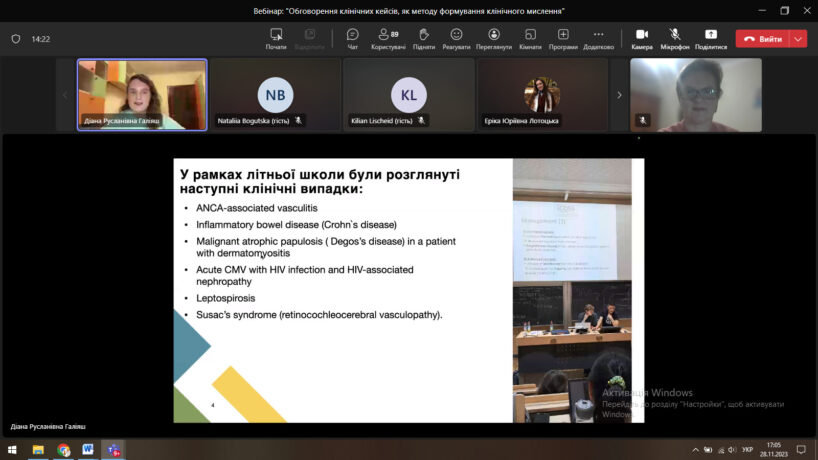Open the Apps panel
This screenshot has height=460, width=818.
pos(563,38)
